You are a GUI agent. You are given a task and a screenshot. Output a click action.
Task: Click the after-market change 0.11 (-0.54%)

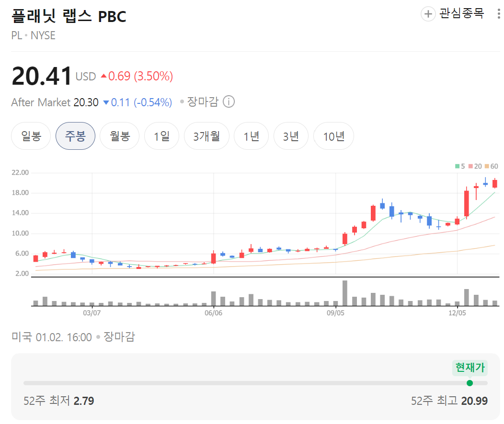[137, 102]
